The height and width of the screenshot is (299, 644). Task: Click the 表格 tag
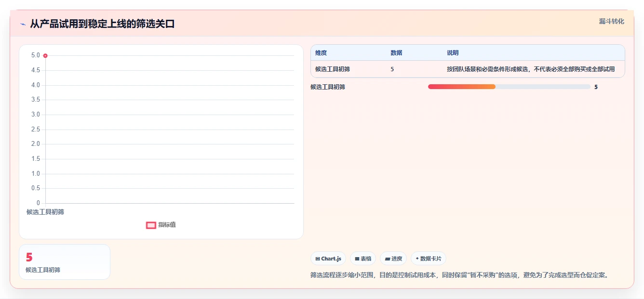(363, 259)
